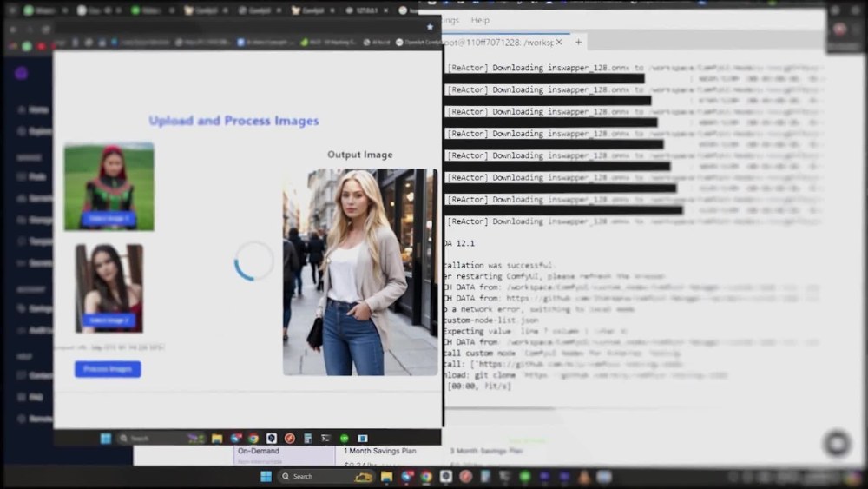Viewport: 868px width, 489px height.
Task: Bookmark this page with the star icon
Action: [x=431, y=27]
